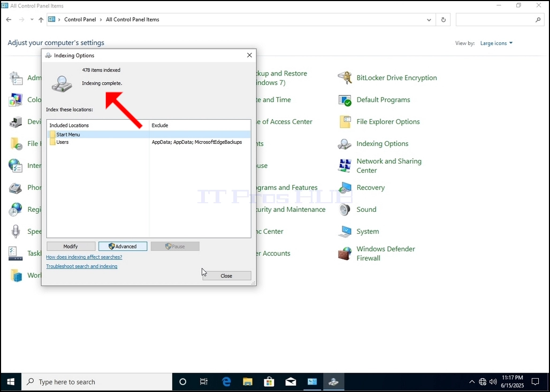Click System label text

[368, 232]
